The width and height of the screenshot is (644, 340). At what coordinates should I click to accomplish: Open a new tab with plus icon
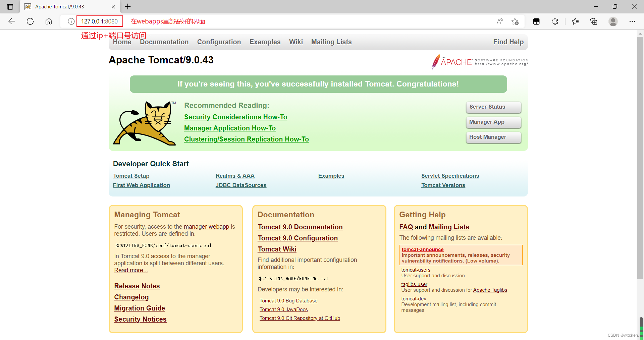coord(128,7)
